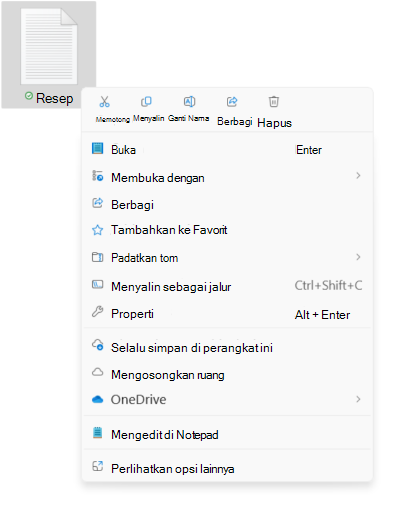Screen dimensions: 397x510
Task: Click the Buka notepad icon
Action: click(x=97, y=148)
